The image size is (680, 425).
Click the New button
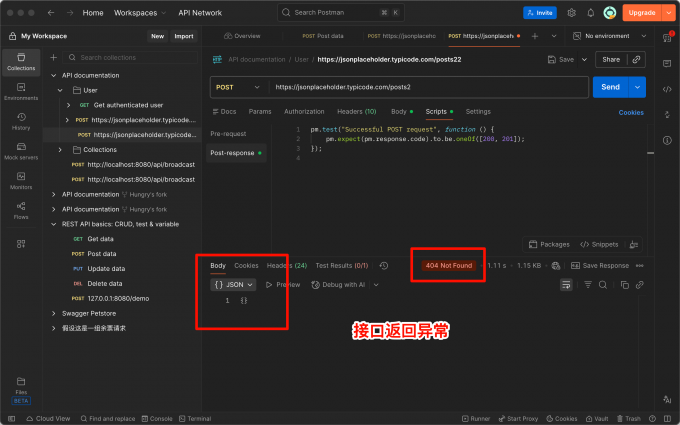coord(157,36)
